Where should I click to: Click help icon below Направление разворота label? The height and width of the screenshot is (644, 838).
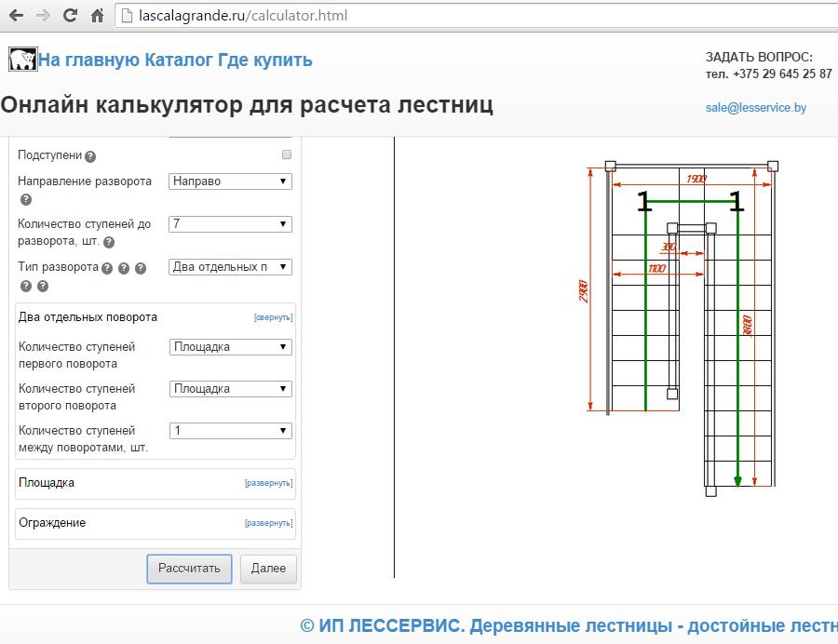point(25,199)
